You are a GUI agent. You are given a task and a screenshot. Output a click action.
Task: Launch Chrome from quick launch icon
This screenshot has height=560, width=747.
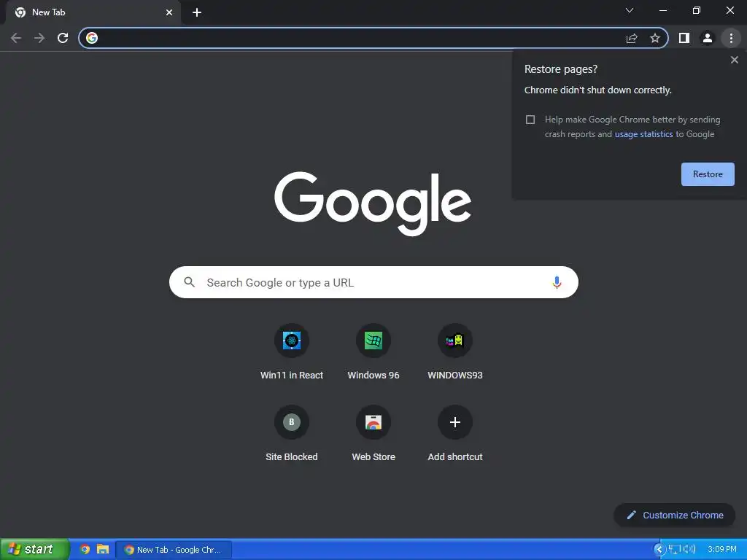(85, 549)
